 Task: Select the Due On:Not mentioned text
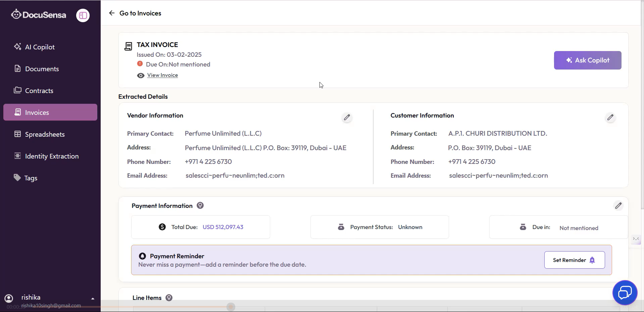178,64
